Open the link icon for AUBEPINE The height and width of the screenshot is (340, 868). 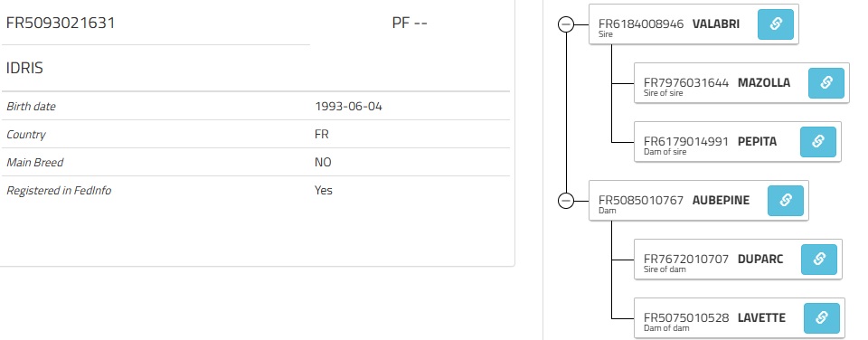click(785, 201)
